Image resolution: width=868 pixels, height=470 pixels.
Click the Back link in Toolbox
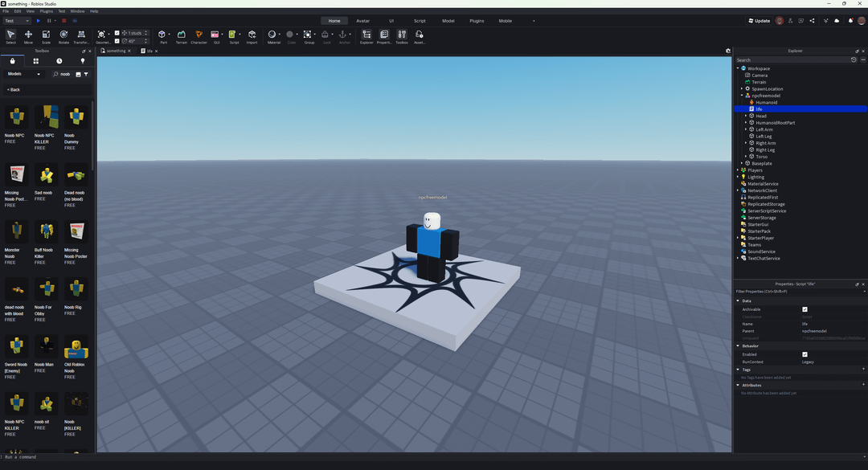pyautogui.click(x=14, y=89)
